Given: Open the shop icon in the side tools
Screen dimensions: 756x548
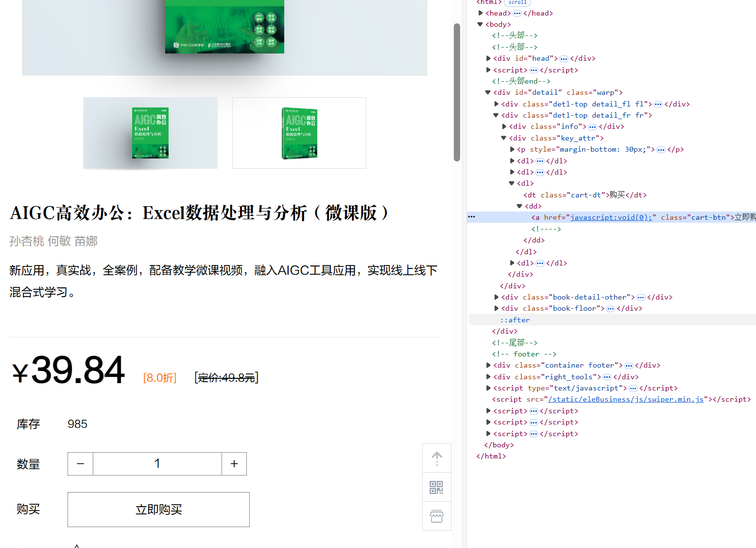Looking at the screenshot, I should point(436,516).
